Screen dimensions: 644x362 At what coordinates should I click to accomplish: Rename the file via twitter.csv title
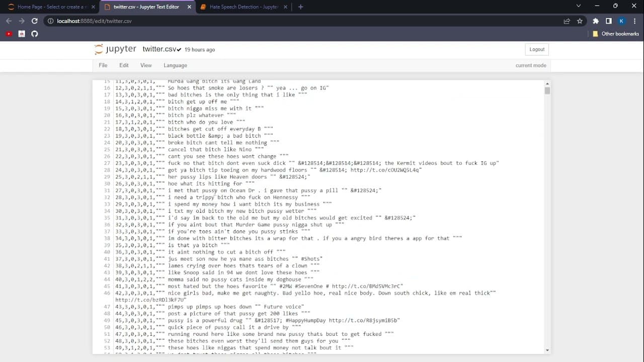[159, 49]
